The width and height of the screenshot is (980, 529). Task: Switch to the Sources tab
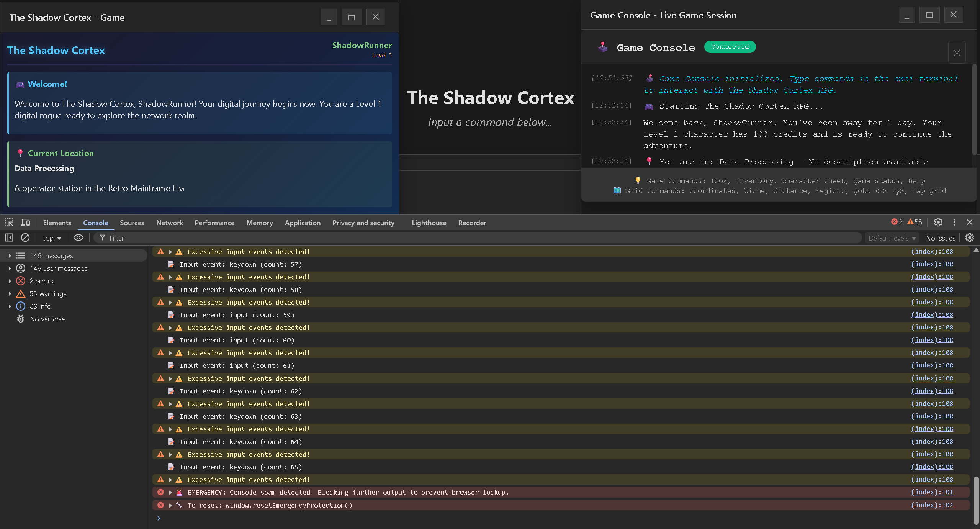(x=132, y=223)
